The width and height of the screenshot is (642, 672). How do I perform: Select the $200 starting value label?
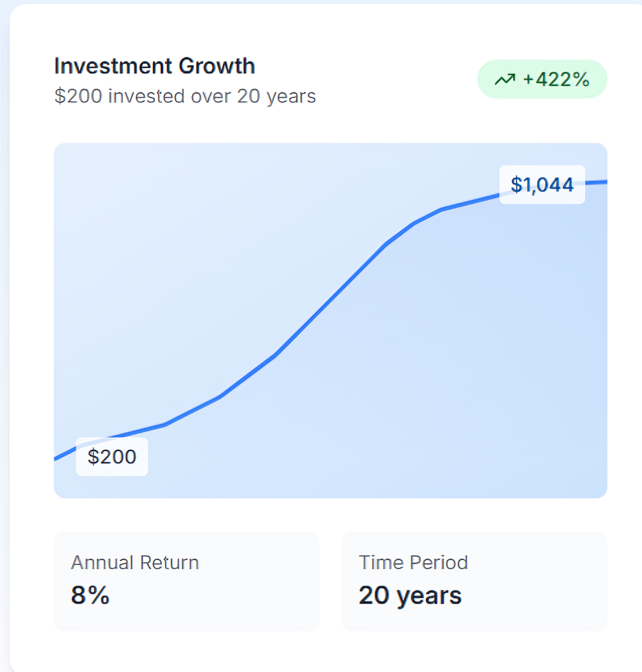click(x=112, y=457)
